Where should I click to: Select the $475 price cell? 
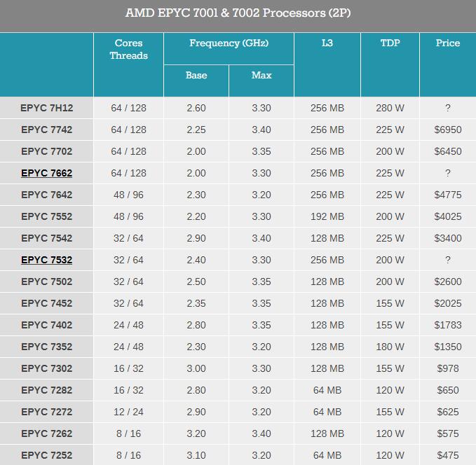point(448,455)
